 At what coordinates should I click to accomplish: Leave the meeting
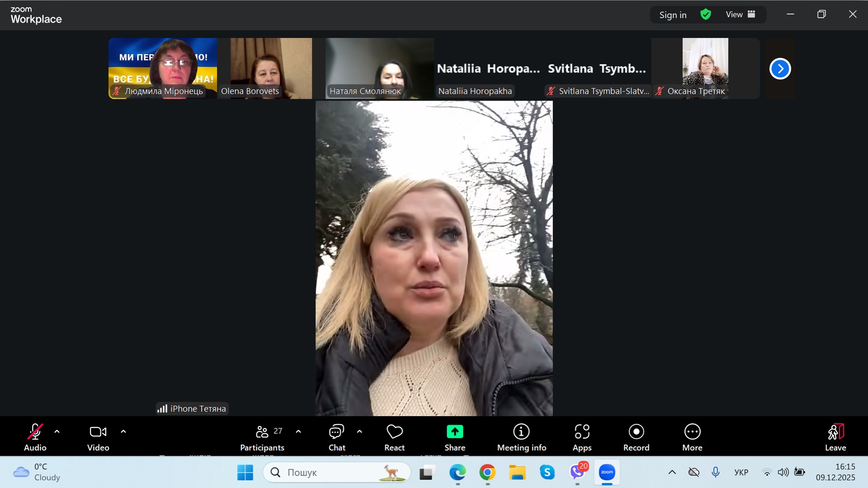click(x=835, y=437)
